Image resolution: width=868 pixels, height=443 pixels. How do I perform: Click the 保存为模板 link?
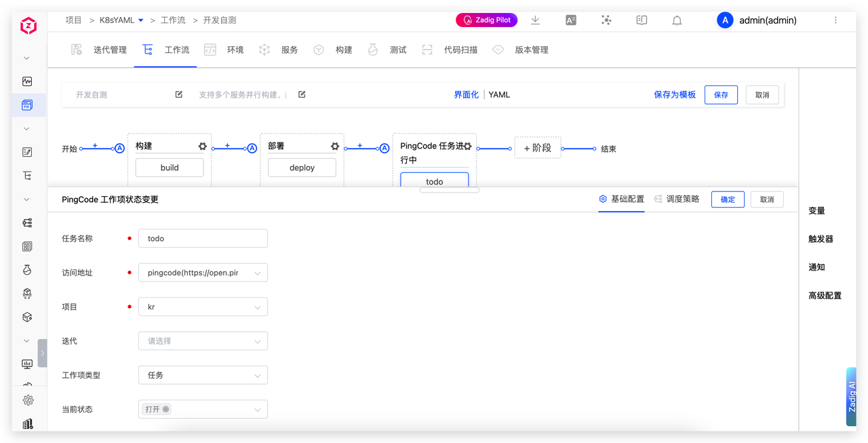point(675,95)
